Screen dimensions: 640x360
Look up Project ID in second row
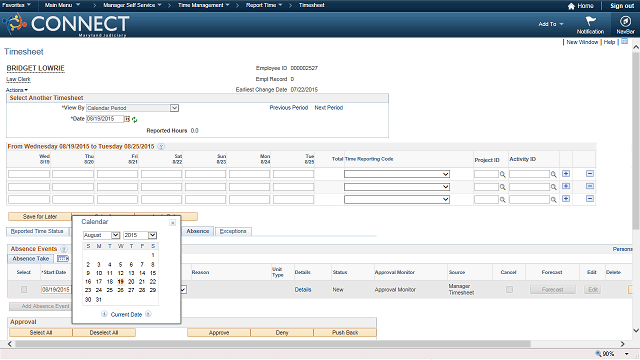click(x=503, y=187)
